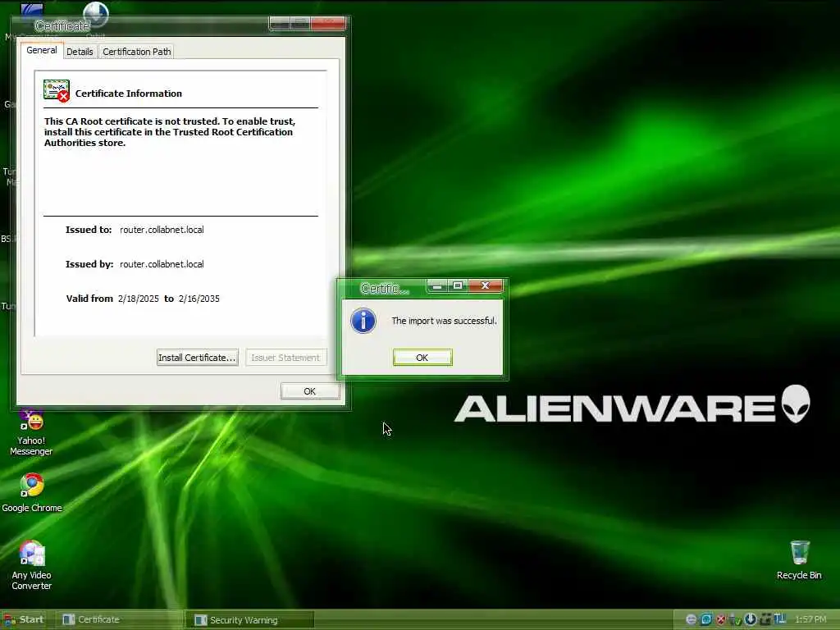
Task: Click the gray round tray icon left of the teal one
Action: [691, 620]
